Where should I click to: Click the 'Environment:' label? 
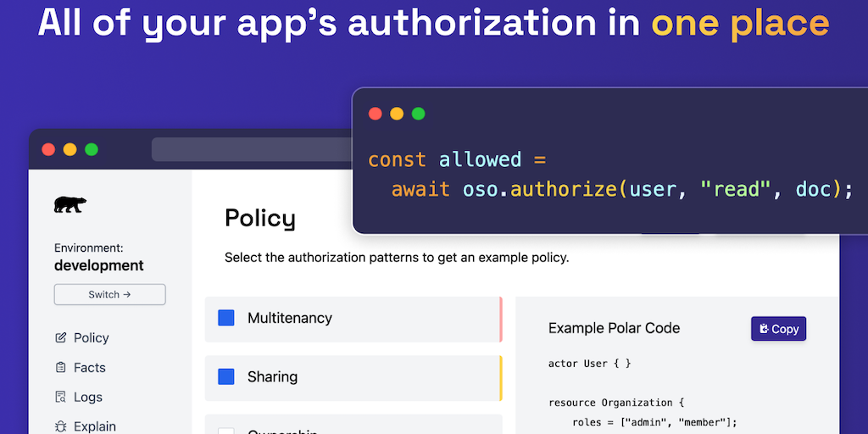click(88, 248)
